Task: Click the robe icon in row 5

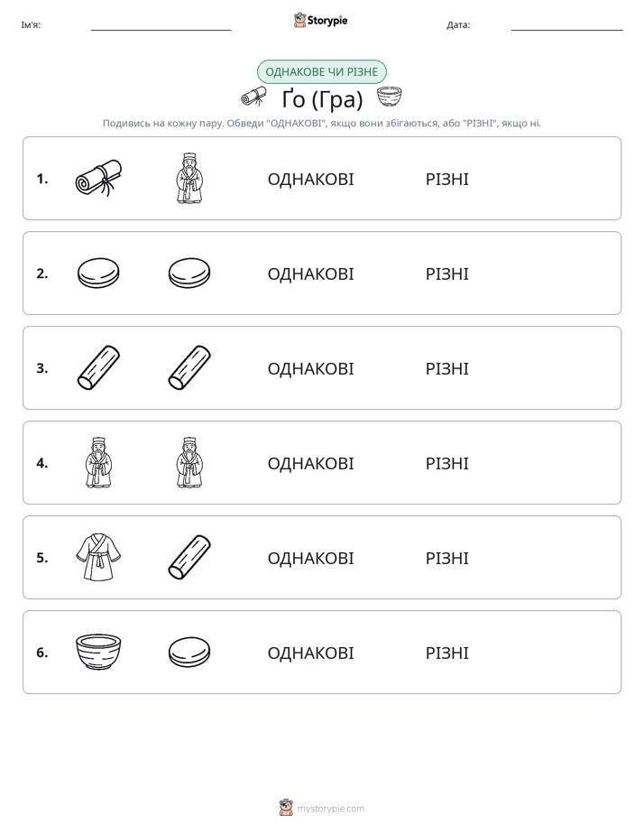Action: (98, 558)
